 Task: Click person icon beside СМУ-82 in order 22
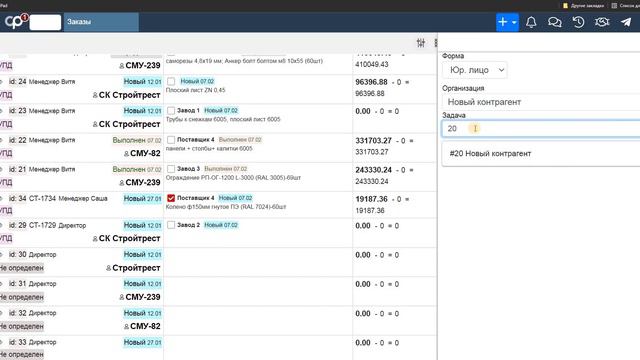(127, 154)
